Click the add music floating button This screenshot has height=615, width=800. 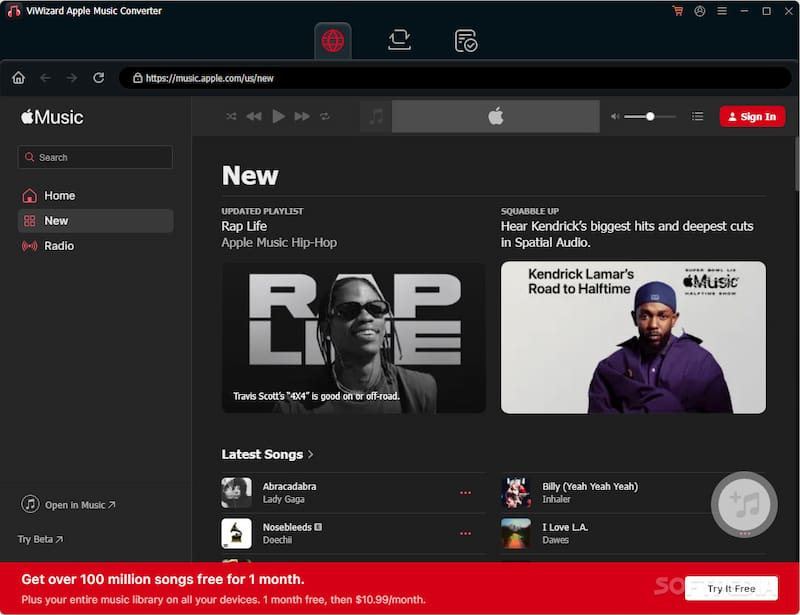744,504
